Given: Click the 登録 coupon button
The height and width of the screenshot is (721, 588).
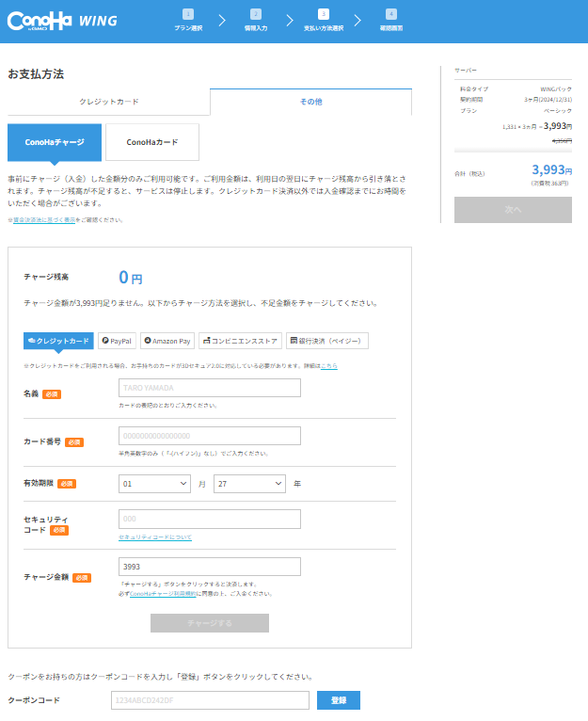Looking at the screenshot, I should tap(339, 700).
